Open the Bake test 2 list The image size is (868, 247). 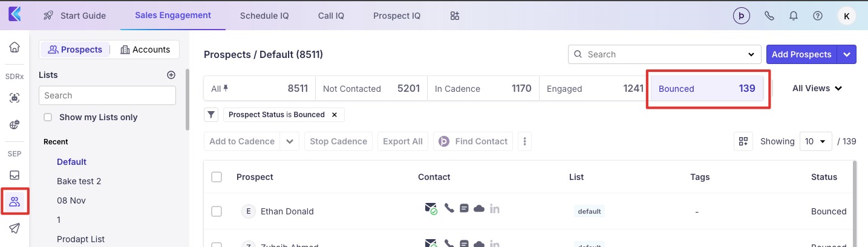click(x=79, y=181)
